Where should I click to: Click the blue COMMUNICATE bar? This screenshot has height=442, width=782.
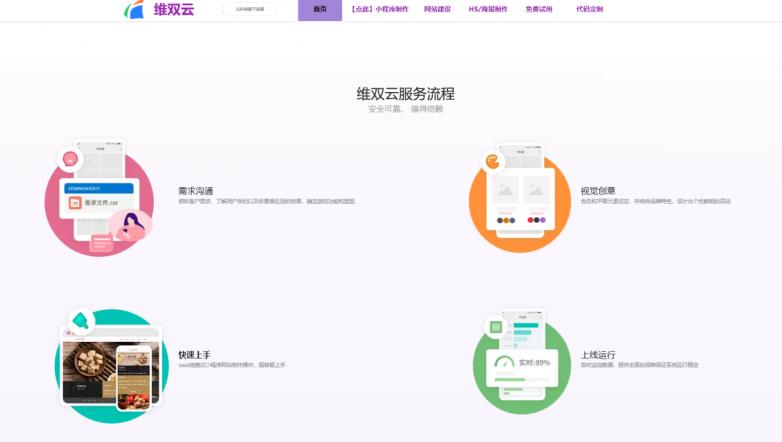[x=99, y=188]
